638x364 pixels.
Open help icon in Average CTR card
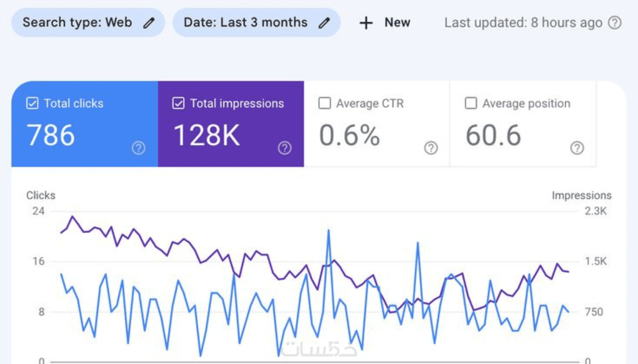(x=431, y=148)
